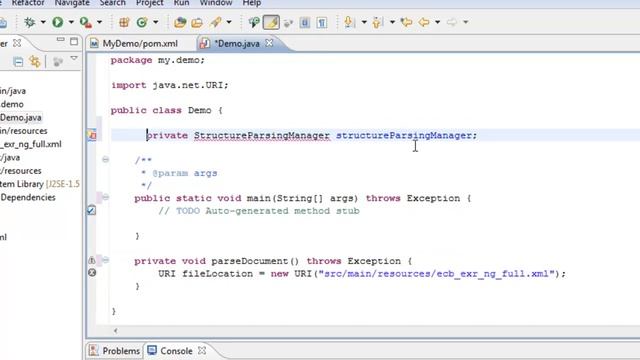Viewport: 640px width, 360px height.
Task: Open the Run configurations dropdown arrow
Action: pos(71,22)
